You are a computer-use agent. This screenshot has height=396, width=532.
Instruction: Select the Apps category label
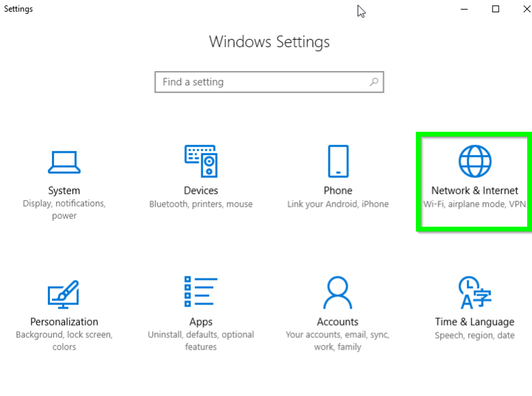tap(201, 322)
